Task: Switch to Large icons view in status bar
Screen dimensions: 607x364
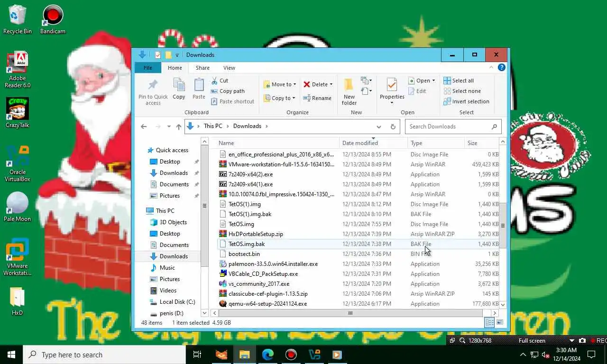Action: [499, 322]
